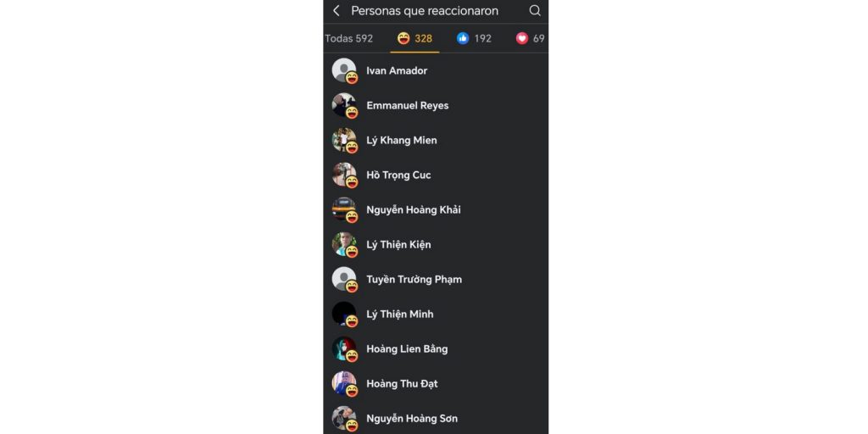Click Tuyền Trường Phạm's default avatar
This screenshot has height=434, width=868.
point(344,279)
